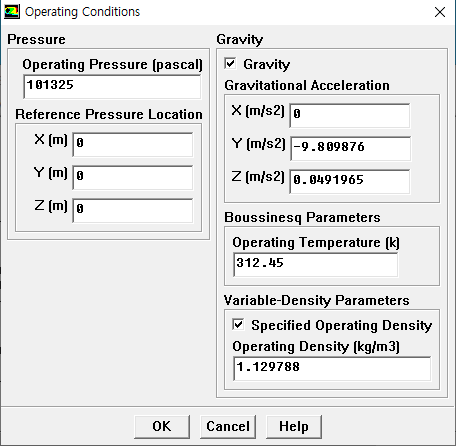Click the Reference Pressure Location Y field

click(x=133, y=177)
